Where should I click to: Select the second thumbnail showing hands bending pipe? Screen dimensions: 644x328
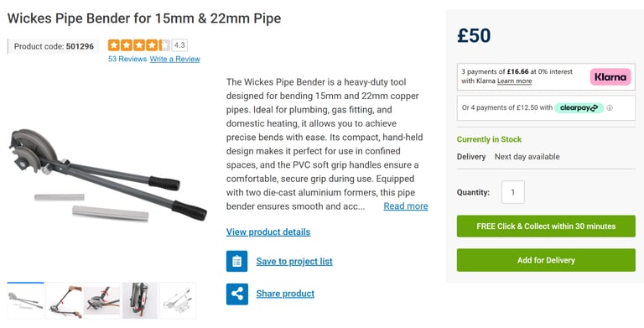pos(64,301)
